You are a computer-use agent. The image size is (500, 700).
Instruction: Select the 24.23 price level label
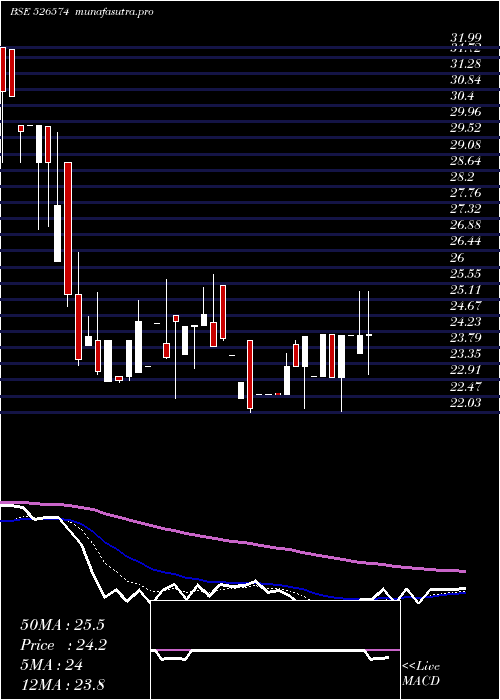click(x=465, y=322)
